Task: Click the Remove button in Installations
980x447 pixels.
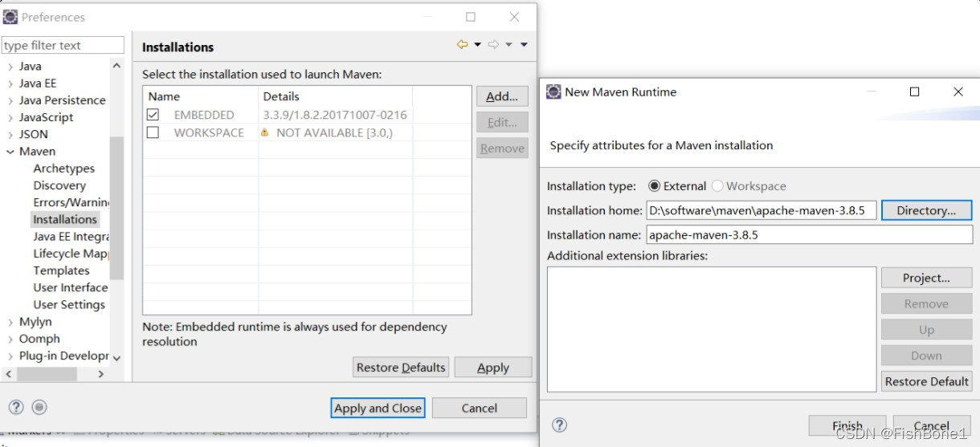Action: pos(502,148)
